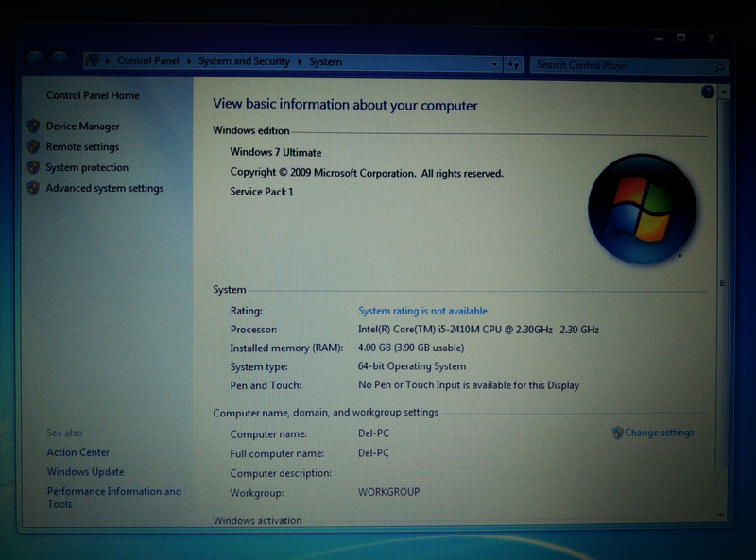Click the computer icon in address bar
756x560 pixels.
92,60
